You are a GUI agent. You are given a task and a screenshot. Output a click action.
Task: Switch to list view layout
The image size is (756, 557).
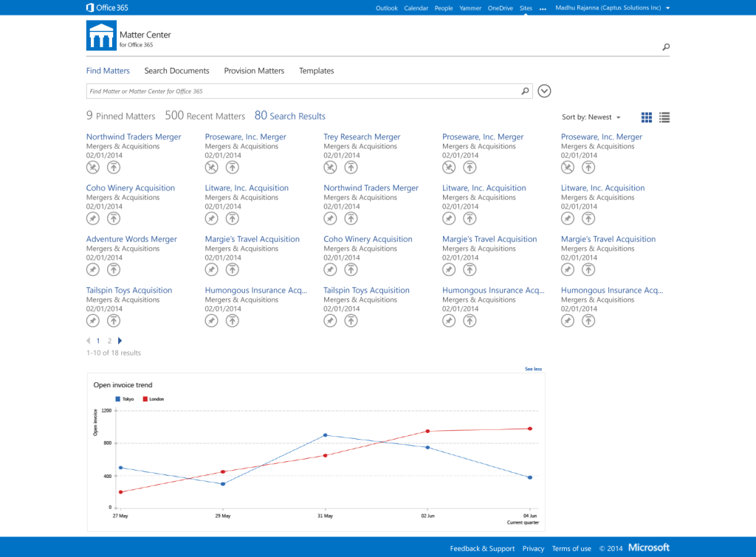(664, 117)
